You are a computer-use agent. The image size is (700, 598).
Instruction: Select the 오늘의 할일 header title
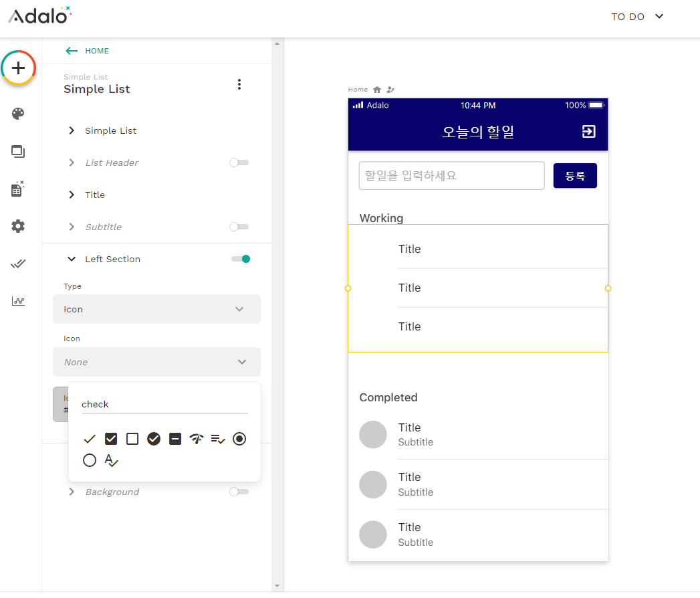478,132
